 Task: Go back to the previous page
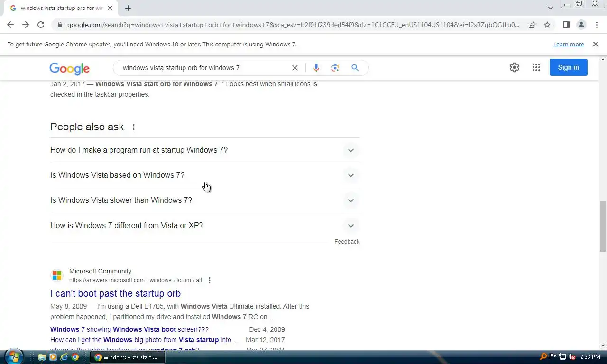point(10,25)
